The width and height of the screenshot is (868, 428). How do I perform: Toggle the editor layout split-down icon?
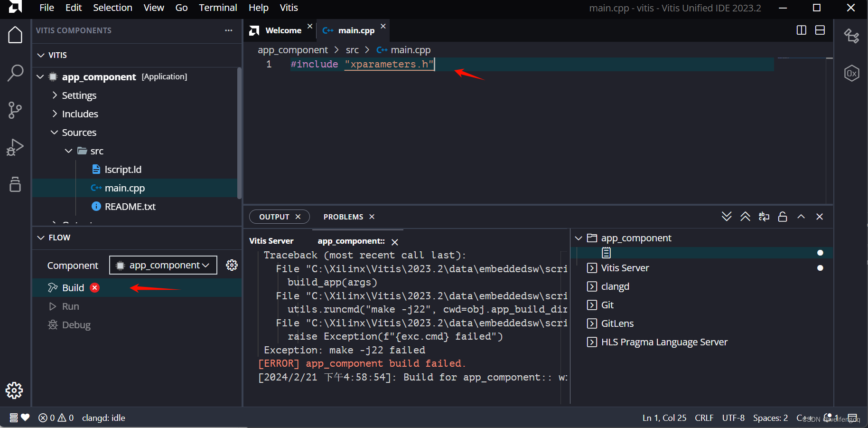[x=820, y=30]
